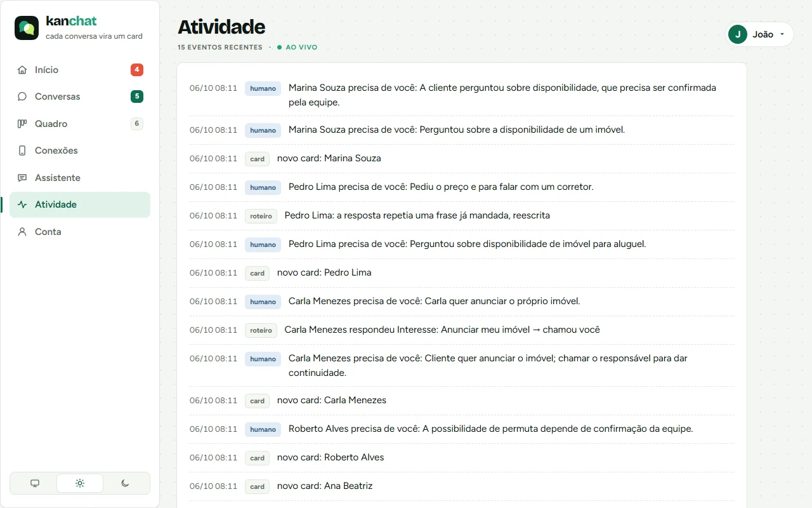Click the green J avatar
The image size is (812, 508).
pyautogui.click(x=738, y=34)
